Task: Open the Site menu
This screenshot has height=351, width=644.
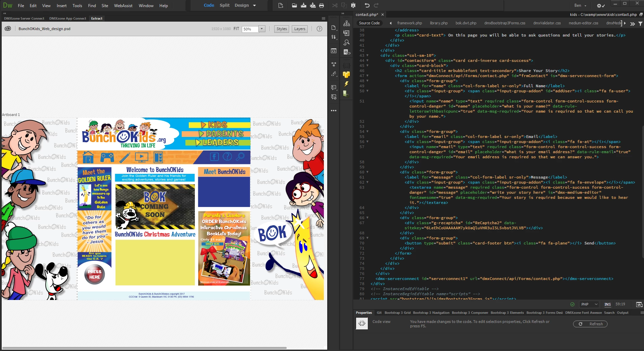Action: click(x=105, y=6)
